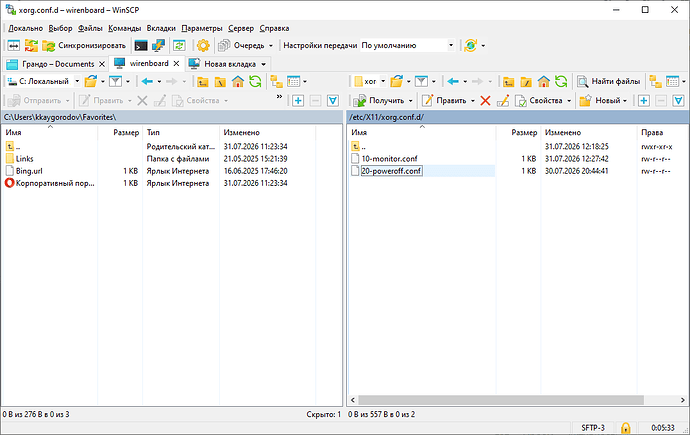Click the Compare Directories icon in main toolbar

tap(14, 45)
